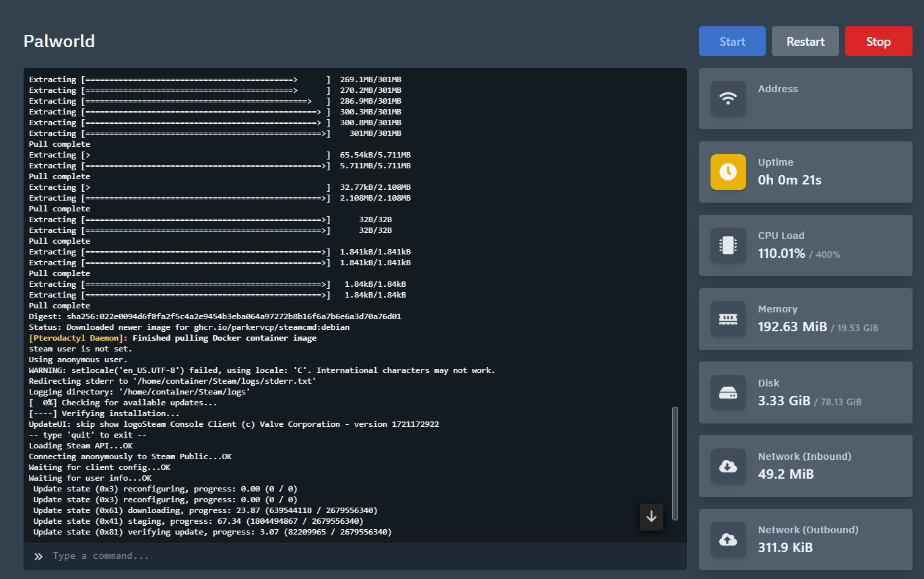924x579 pixels.
Task: Click the Address label text
Action: pos(778,89)
